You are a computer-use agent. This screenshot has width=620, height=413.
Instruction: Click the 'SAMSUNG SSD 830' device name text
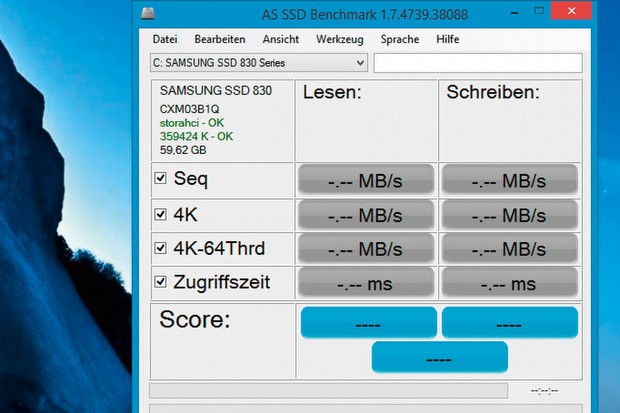[x=215, y=91]
